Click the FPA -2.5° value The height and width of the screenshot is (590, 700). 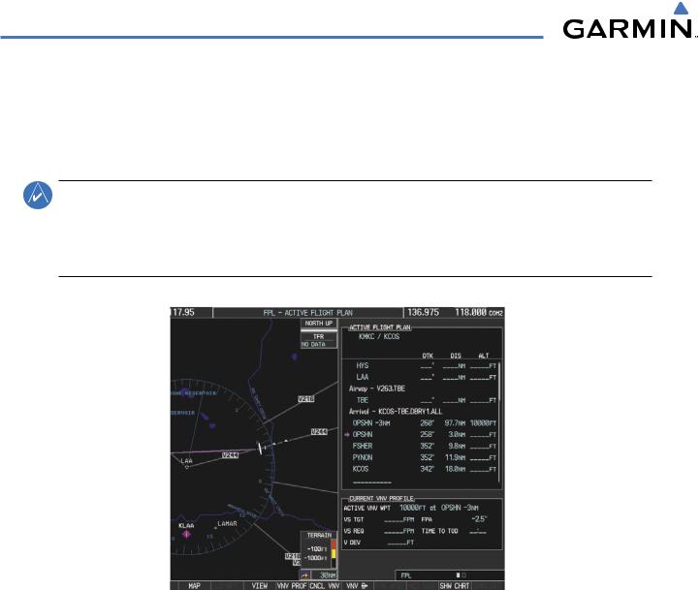click(x=479, y=519)
